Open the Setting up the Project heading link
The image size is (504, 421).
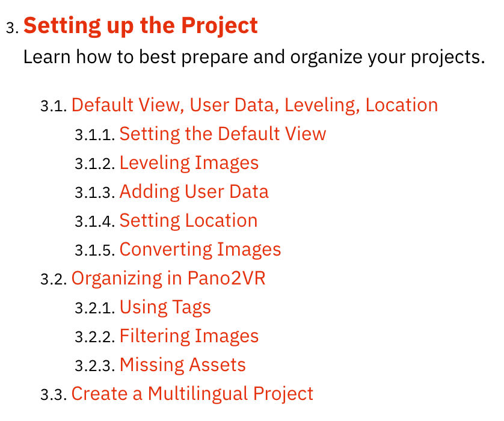point(141,26)
